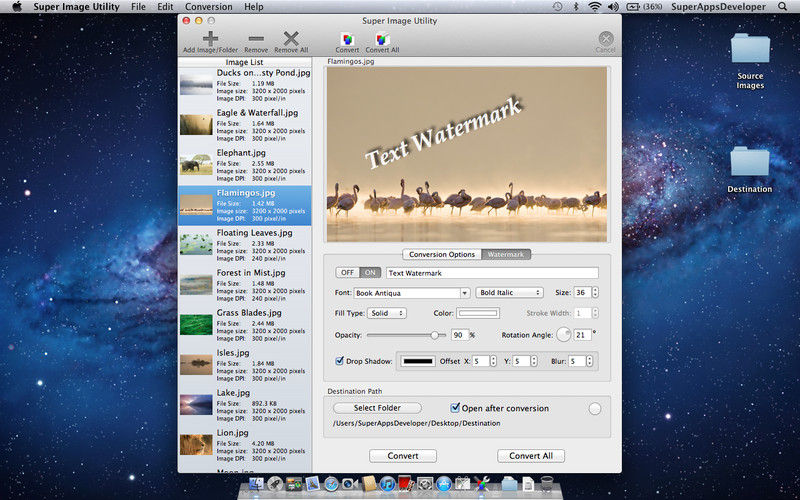Select the Lion.jpg thumbnail
Viewport: 800px width, 500px height.
(x=196, y=444)
